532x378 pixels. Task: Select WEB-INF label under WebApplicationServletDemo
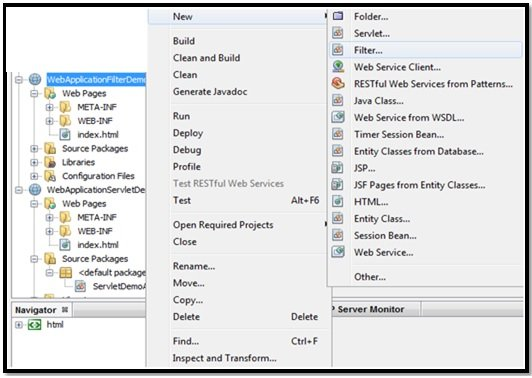(x=95, y=231)
